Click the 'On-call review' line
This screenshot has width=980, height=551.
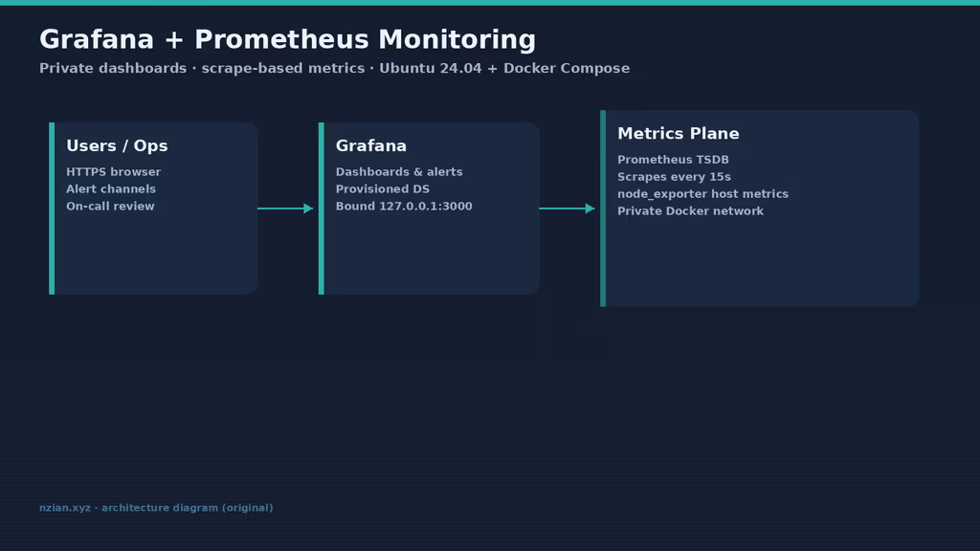tap(110, 207)
